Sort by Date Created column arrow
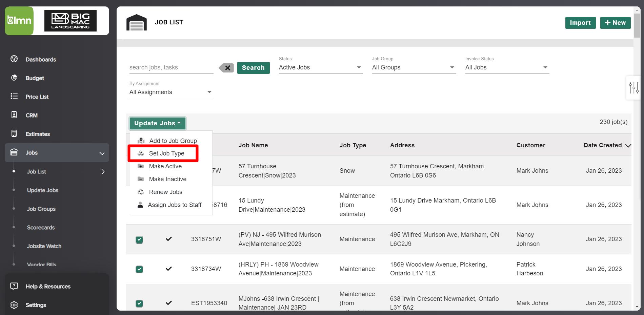 click(x=628, y=146)
